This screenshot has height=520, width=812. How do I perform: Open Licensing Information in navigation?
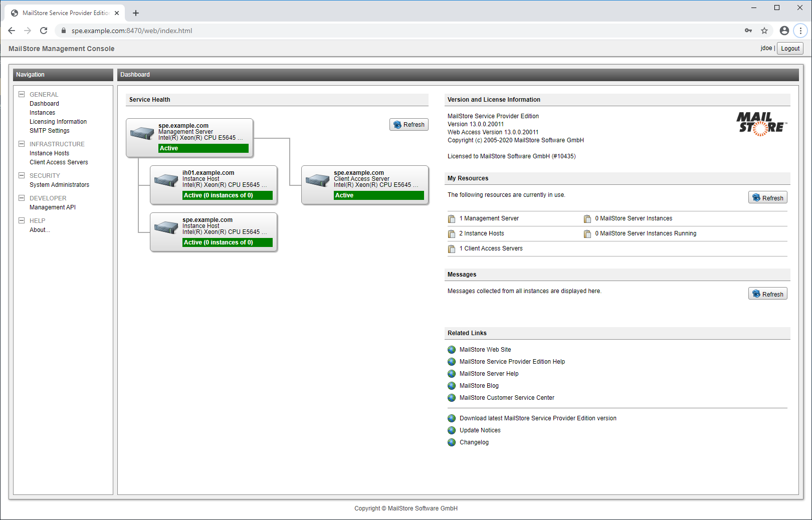[58, 122]
